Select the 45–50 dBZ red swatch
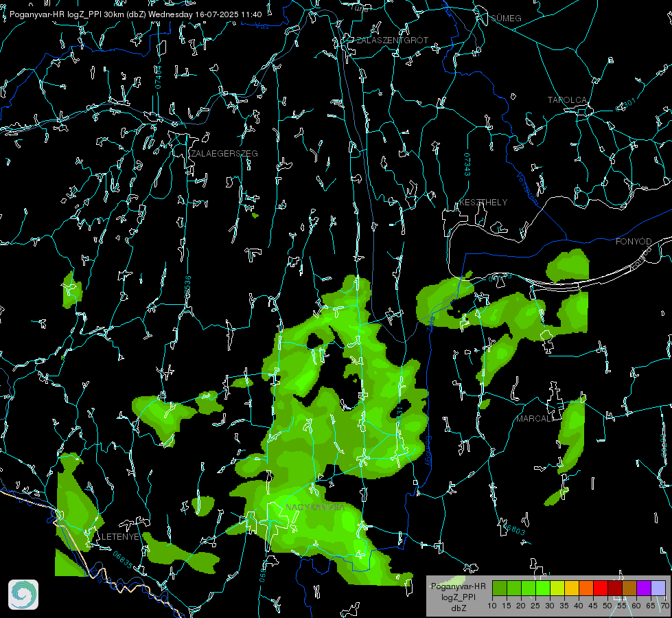The width and height of the screenshot is (672, 618). pyautogui.click(x=601, y=588)
